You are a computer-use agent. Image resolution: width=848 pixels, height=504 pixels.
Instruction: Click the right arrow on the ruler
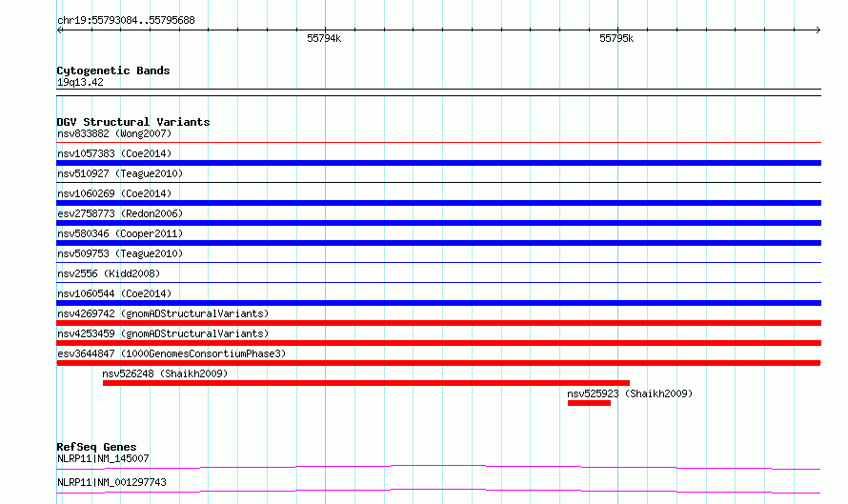[818, 30]
